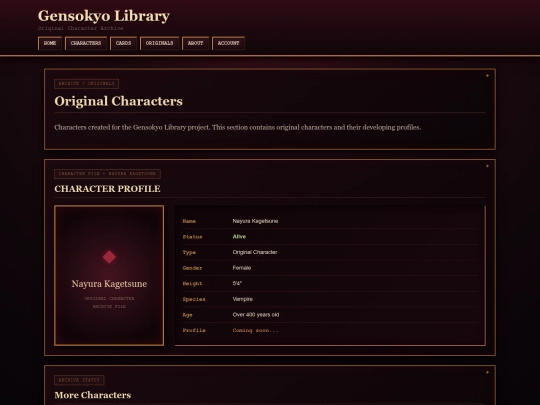The image size is (540, 405).
Task: Click the Nayura Kagetsune character card
Action: [x=109, y=276]
